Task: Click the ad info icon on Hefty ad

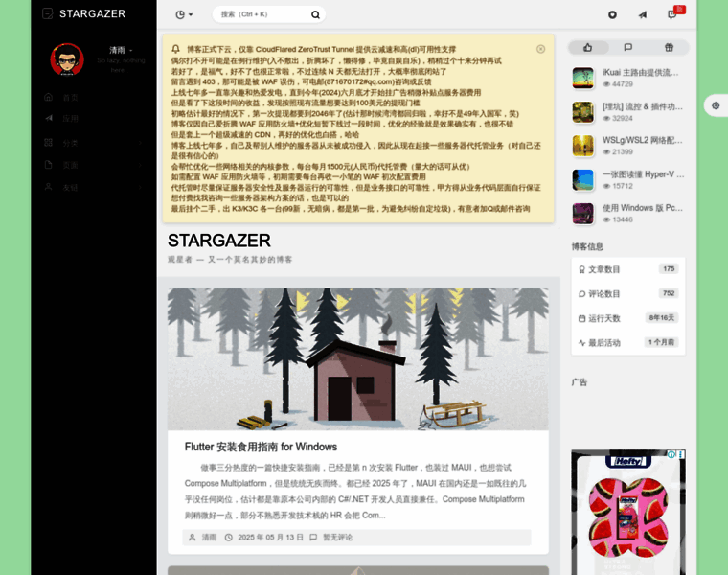Action: [671, 454]
